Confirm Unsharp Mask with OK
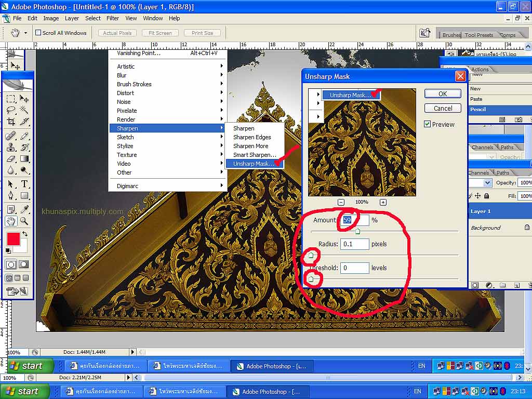 (x=443, y=94)
